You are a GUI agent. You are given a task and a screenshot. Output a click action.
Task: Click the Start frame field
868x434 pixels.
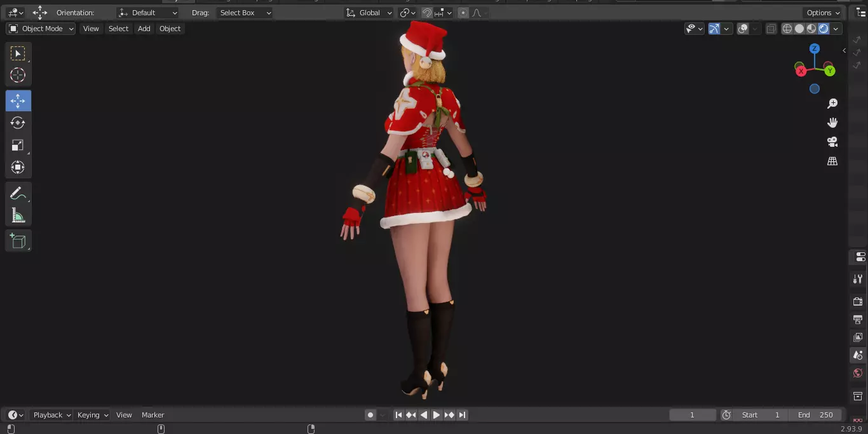pyautogui.click(x=761, y=415)
